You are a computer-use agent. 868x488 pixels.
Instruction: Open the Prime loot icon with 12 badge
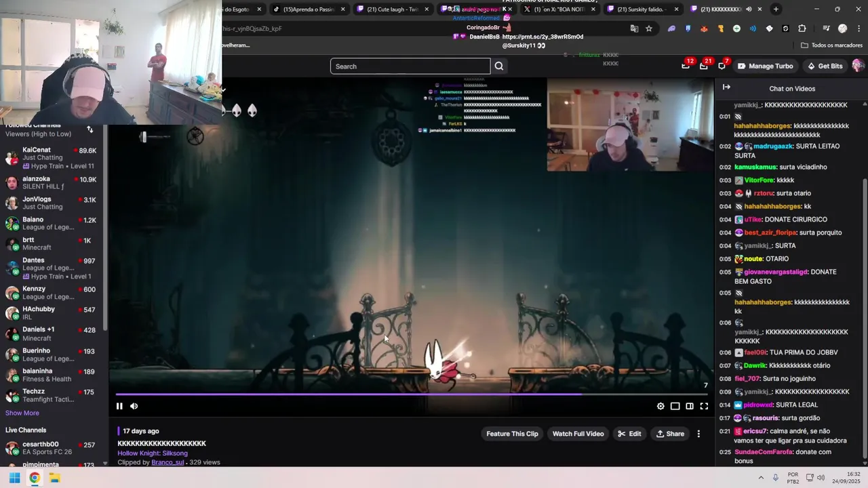[686, 66]
